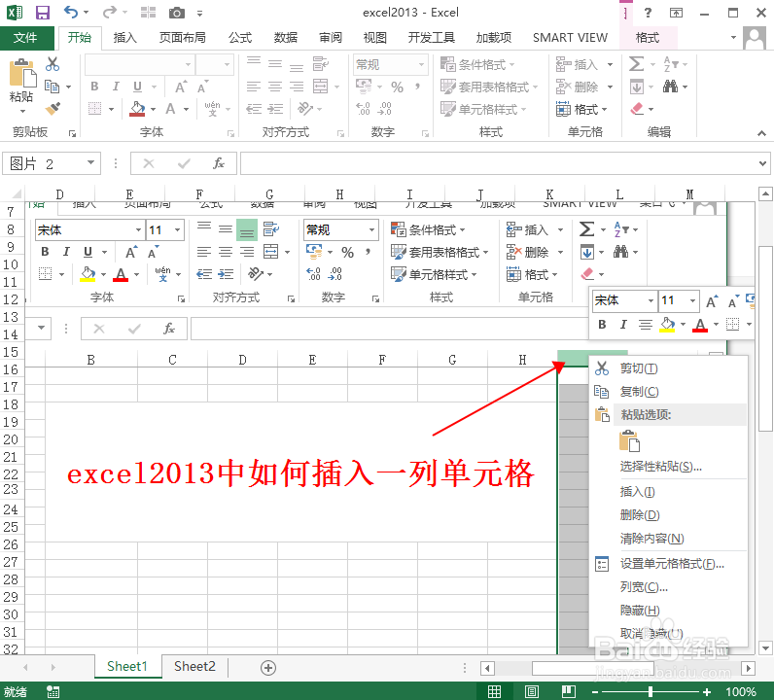This screenshot has height=700, width=774.
Task: Click the Redo arrow in title bar
Action: (x=110, y=13)
